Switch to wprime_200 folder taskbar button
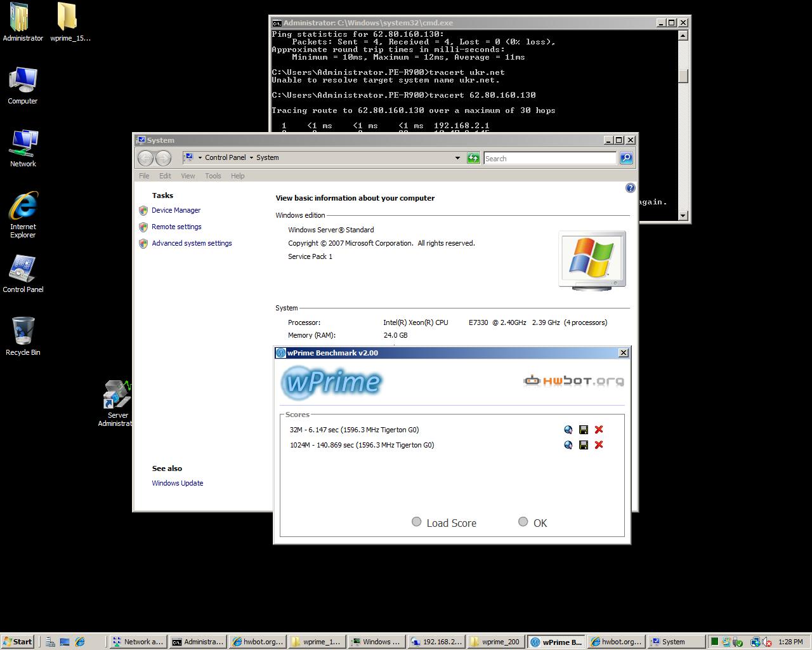This screenshot has height=650, width=812. coord(495,642)
